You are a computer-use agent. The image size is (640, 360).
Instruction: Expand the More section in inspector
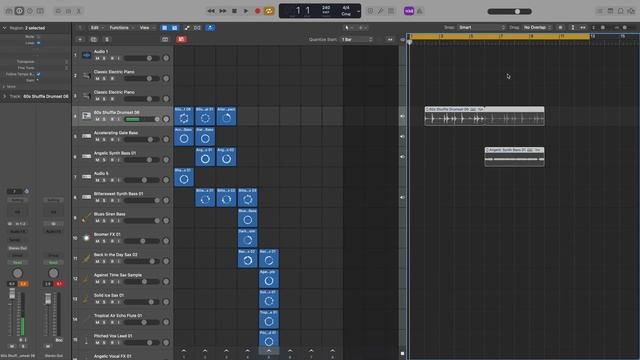[x=4, y=87]
